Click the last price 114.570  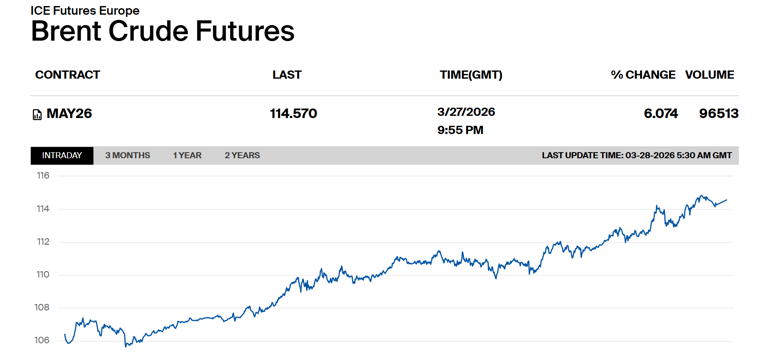(x=294, y=114)
